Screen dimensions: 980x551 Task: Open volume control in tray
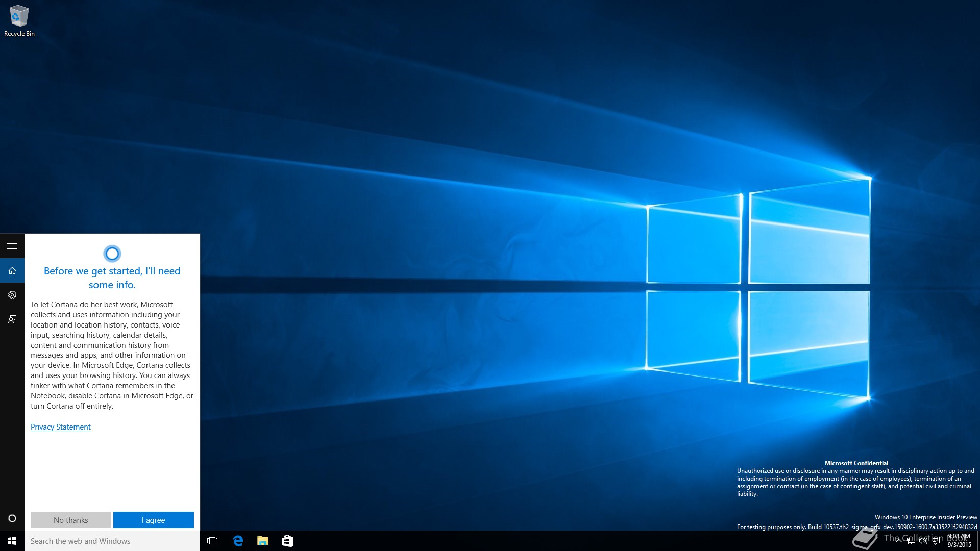923,541
